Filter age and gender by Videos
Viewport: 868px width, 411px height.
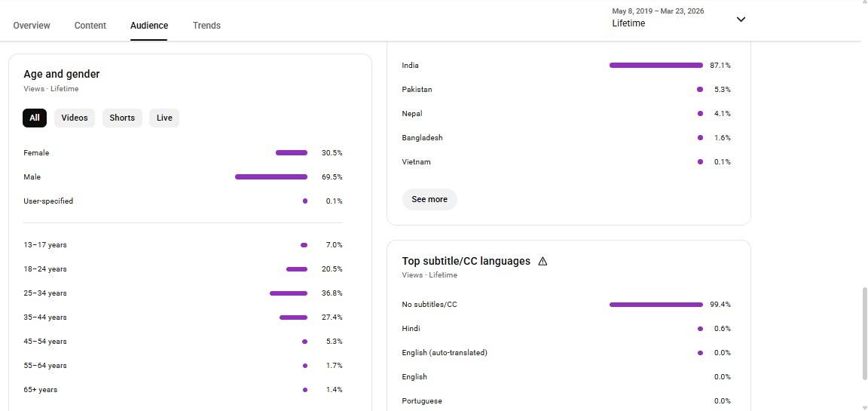coord(75,118)
